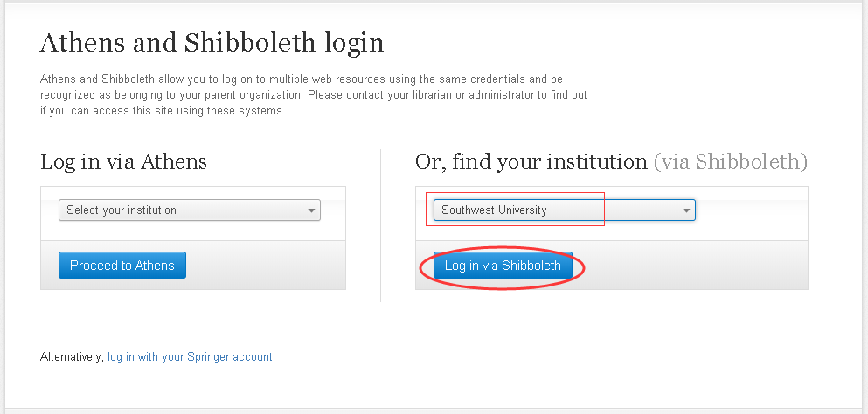This screenshot has height=414, width=868.
Task: Click the arrow on the Athens institution dropdown
Action: (311, 210)
